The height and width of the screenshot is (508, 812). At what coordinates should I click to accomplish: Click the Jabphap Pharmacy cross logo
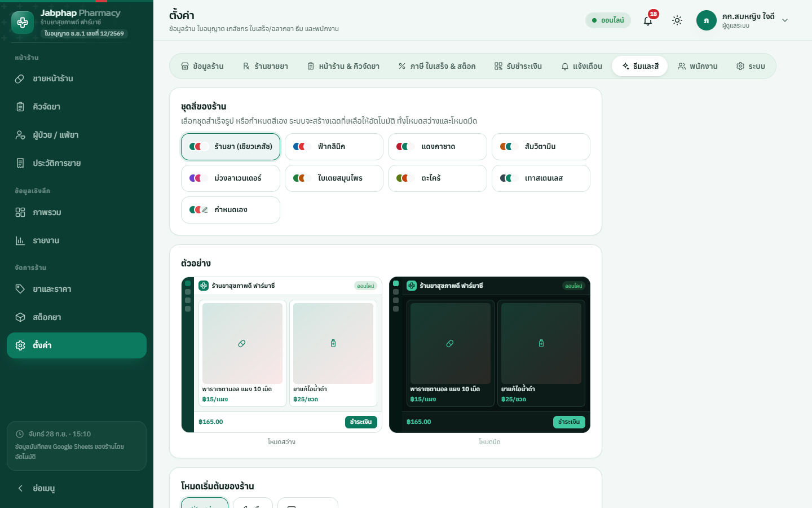pos(23,23)
